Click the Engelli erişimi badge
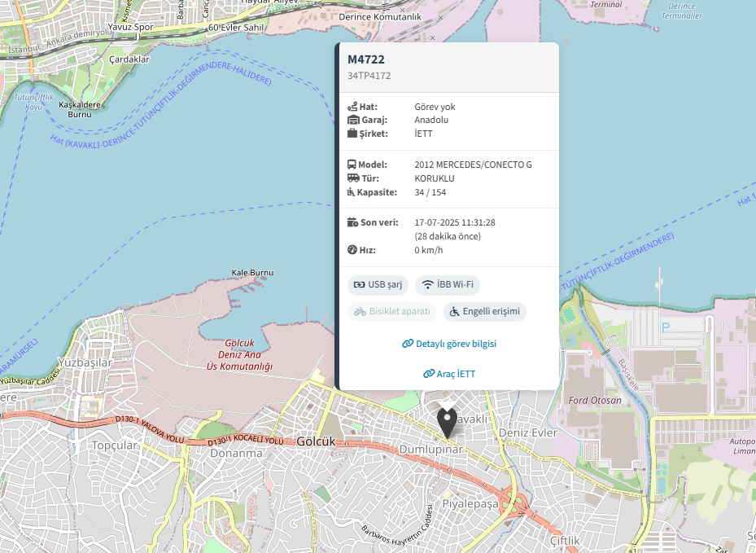The image size is (756, 553). point(484,312)
